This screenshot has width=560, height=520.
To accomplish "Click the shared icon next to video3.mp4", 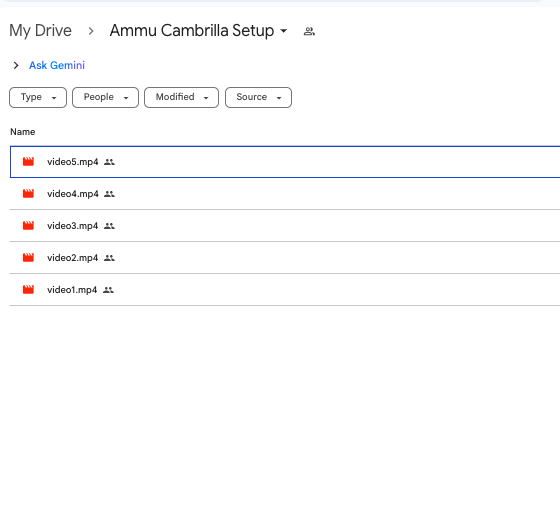I will coord(109,226).
